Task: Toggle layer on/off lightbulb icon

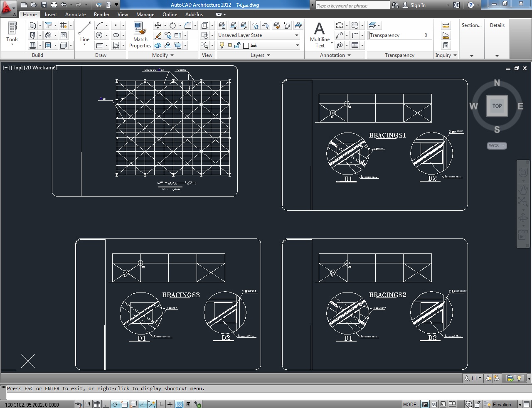Action: pos(222,45)
